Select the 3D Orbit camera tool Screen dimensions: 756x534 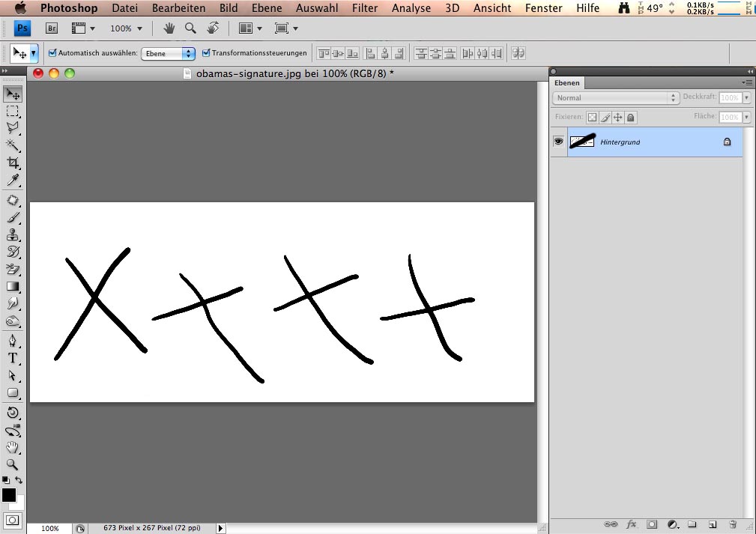(x=13, y=431)
